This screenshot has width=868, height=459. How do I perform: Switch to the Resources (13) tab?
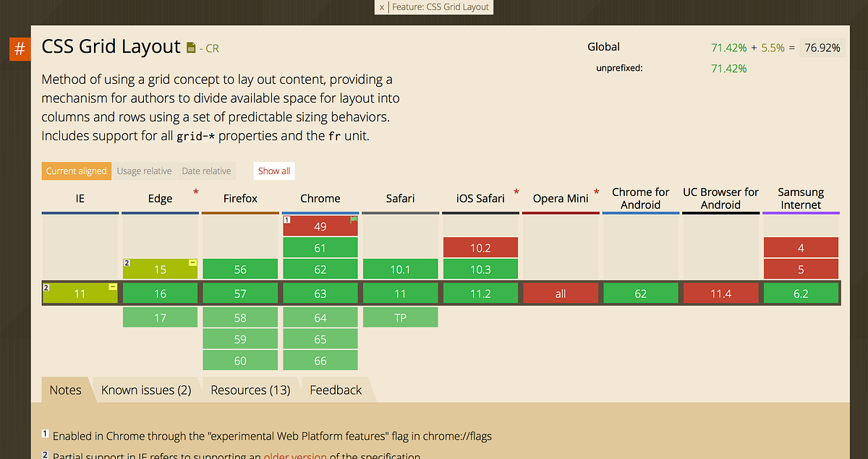(x=250, y=390)
